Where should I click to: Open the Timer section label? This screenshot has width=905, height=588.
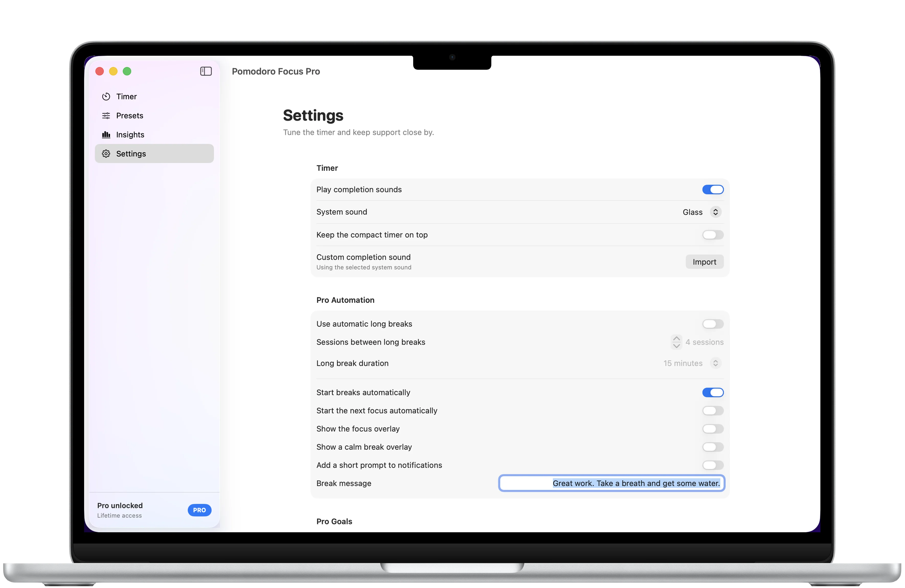[x=126, y=97]
